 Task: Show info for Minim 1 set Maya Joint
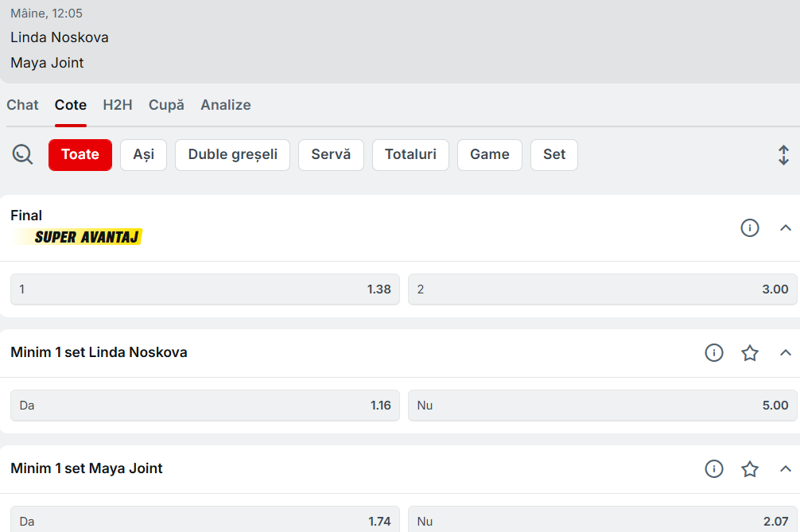point(714,468)
